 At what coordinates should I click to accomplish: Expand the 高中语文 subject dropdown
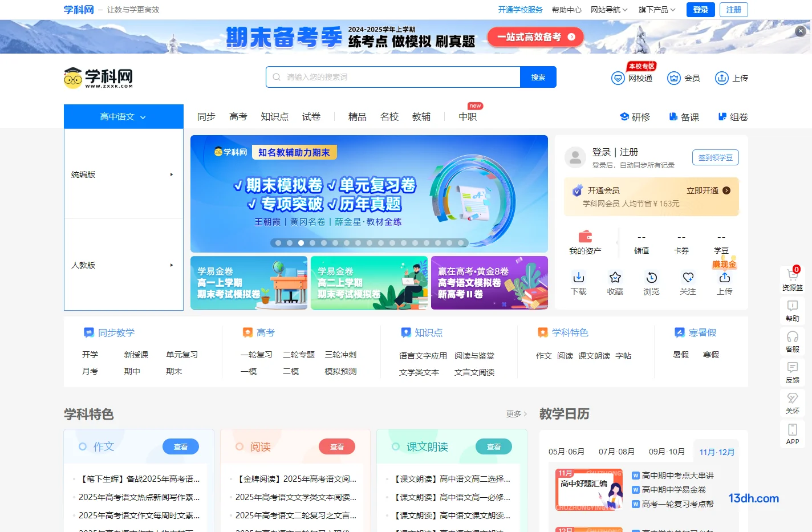pyautogui.click(x=124, y=116)
